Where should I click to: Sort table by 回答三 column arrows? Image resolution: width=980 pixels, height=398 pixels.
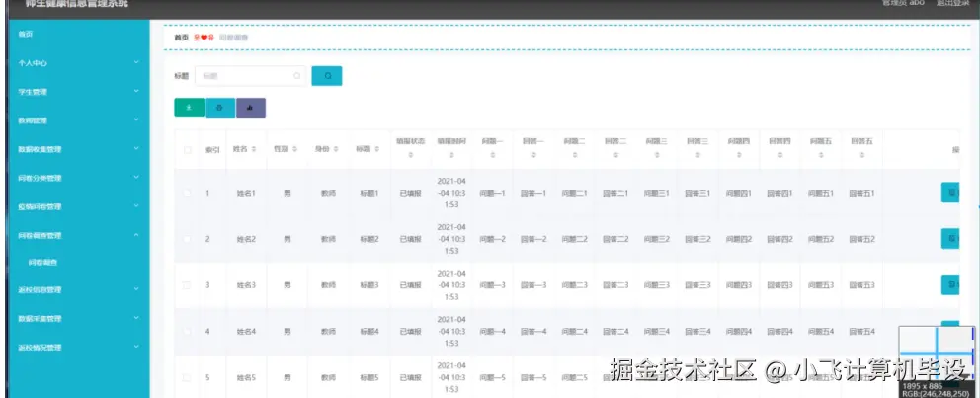pos(697,154)
